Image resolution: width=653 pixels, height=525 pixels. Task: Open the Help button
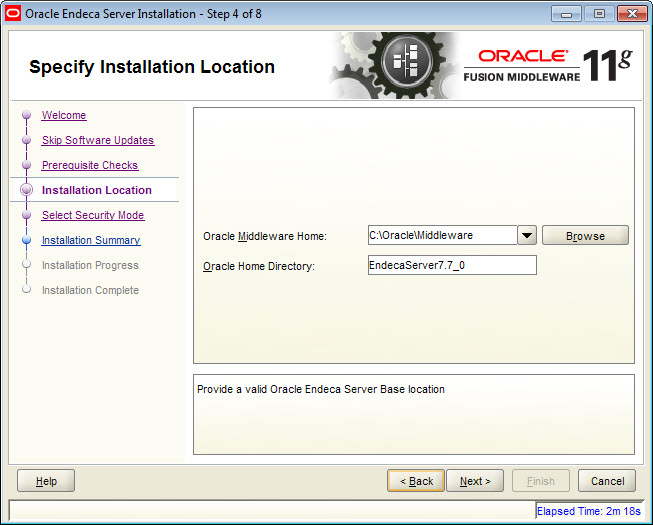click(46, 481)
